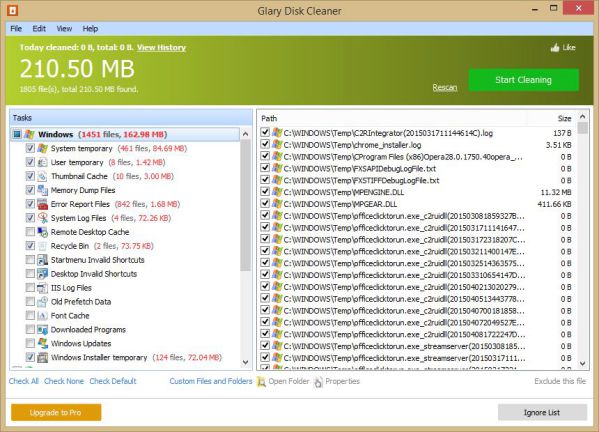599x432 pixels.
Task: Open the File menu
Action: 16,29
